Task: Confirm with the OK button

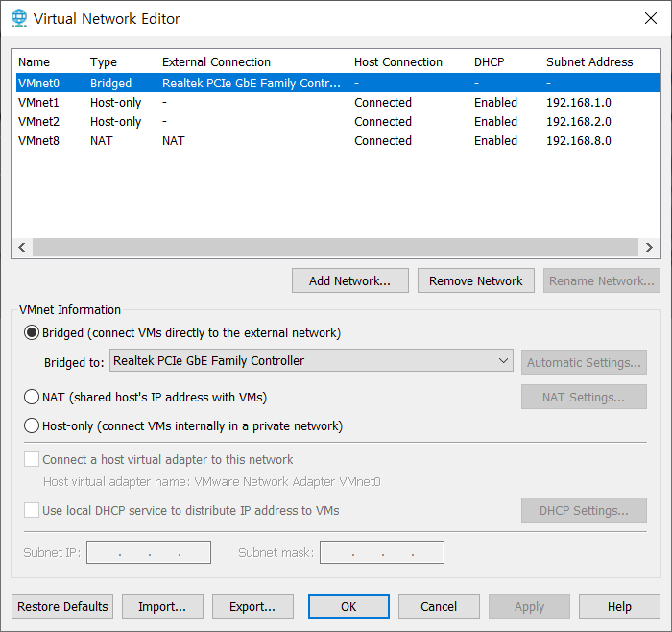Action: click(x=348, y=606)
